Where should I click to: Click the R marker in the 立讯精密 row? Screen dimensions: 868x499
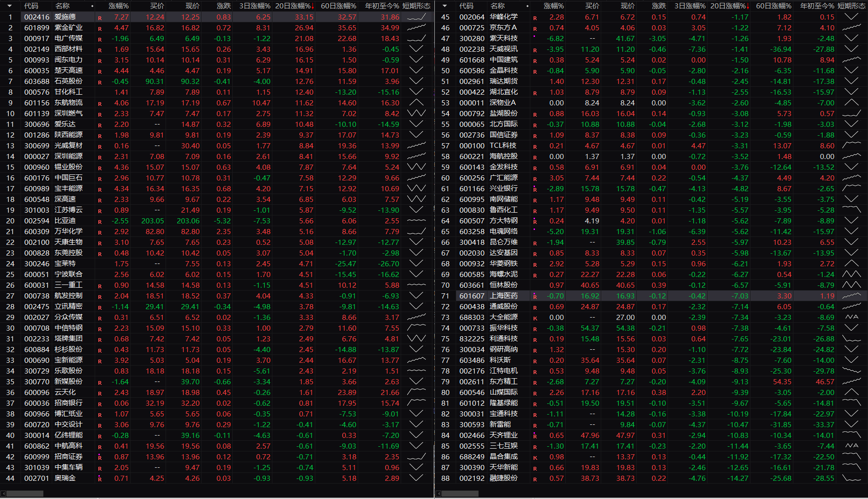[x=100, y=307]
